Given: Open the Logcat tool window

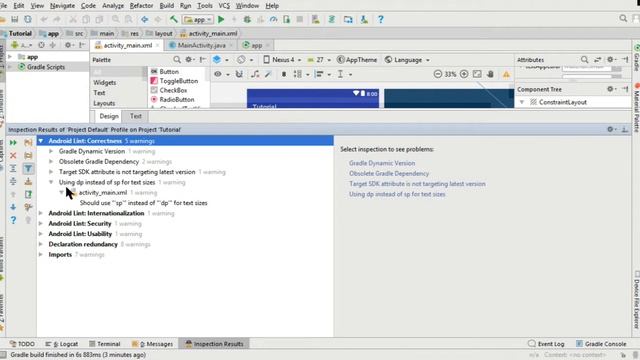Looking at the screenshot, I should pyautogui.click(x=62, y=344).
